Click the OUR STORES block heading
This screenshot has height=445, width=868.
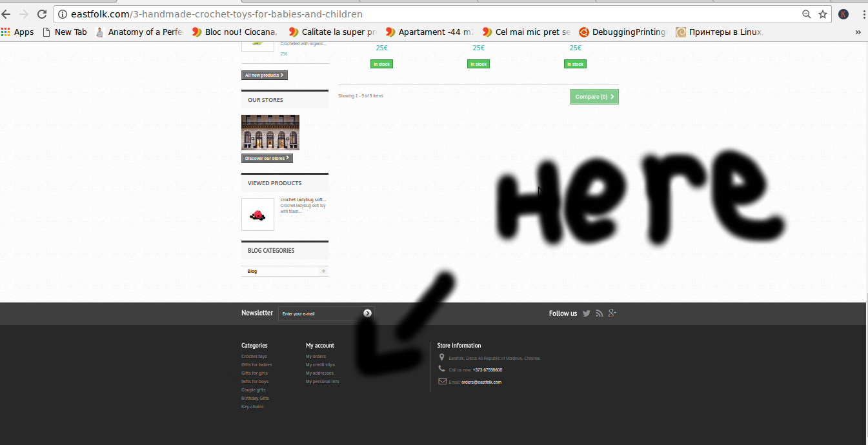[265, 100]
